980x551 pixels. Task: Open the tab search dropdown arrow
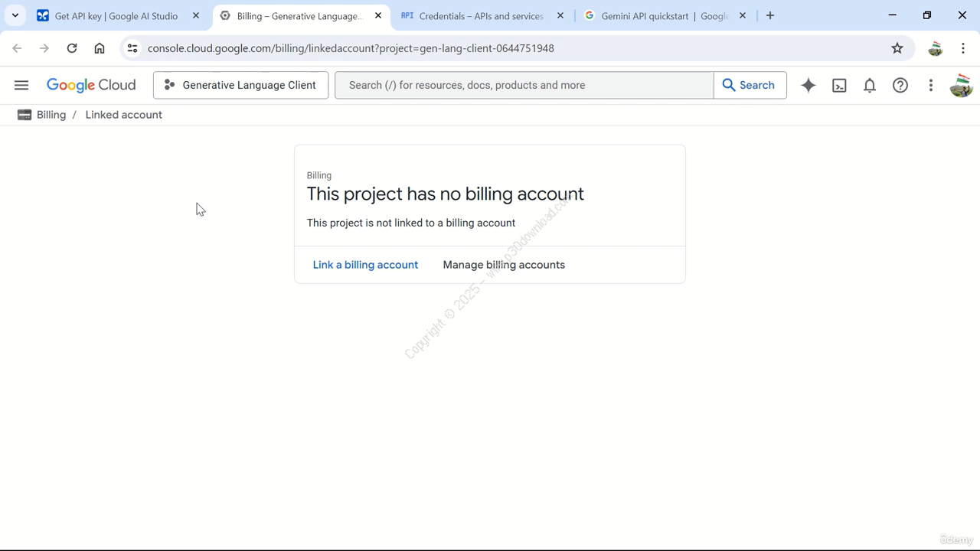(15, 15)
